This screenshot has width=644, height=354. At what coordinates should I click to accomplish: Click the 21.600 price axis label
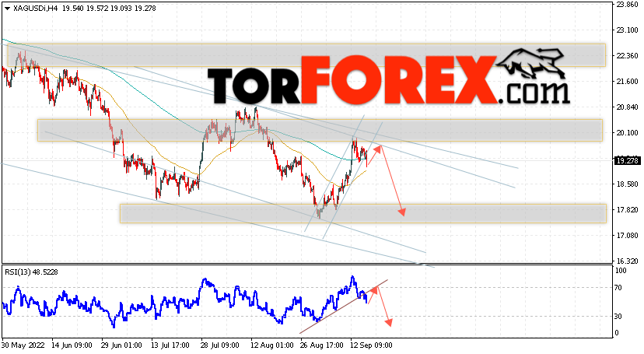point(627,82)
